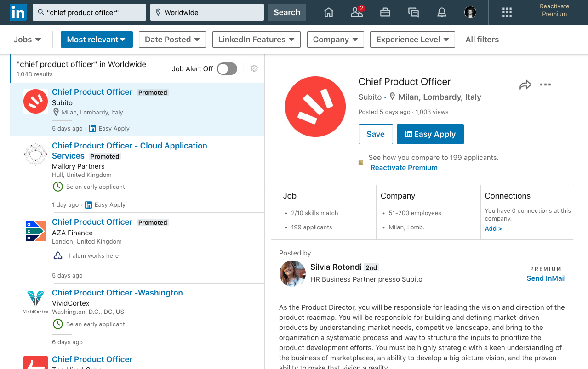Viewport: 588px width, 369px height.
Task: Open the LinkedIn Features filter
Action: [257, 40]
